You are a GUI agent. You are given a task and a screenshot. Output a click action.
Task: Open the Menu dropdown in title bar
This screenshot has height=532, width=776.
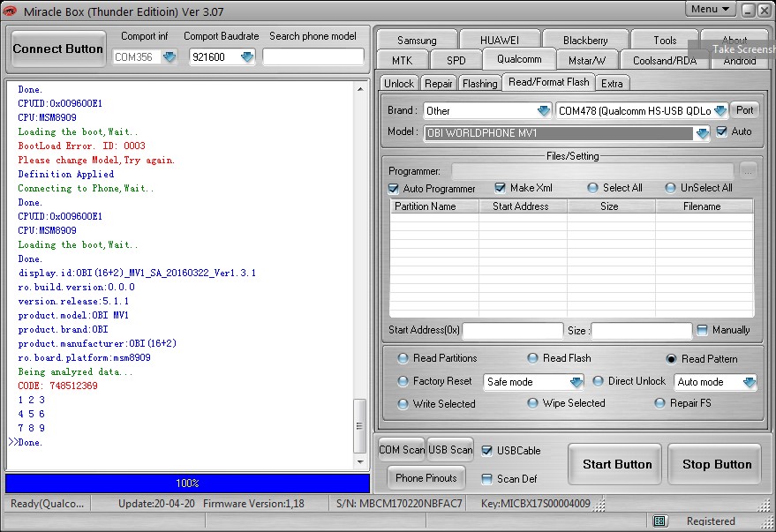(x=710, y=10)
